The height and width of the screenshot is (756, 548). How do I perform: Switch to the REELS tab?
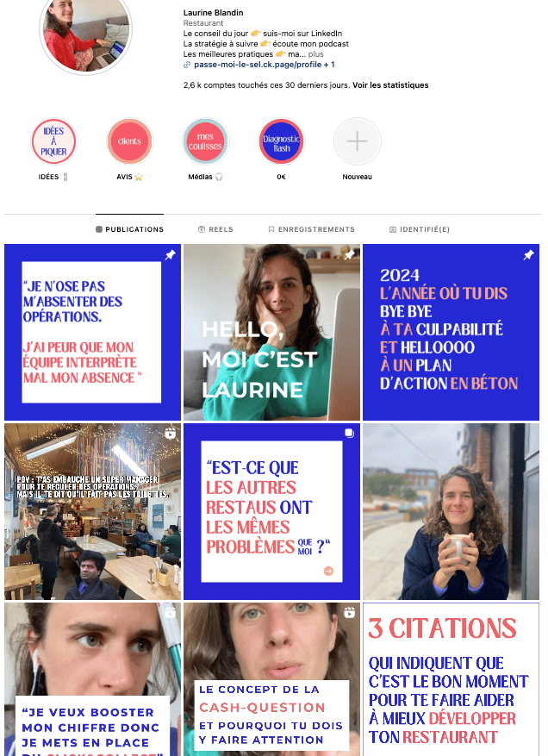[215, 229]
